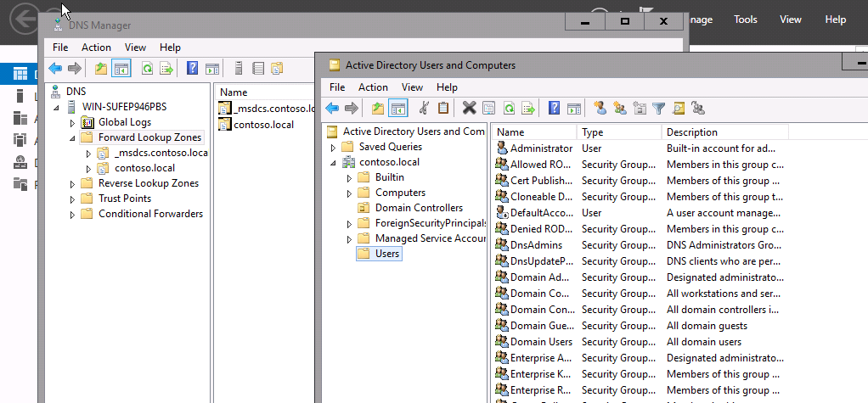868x403 pixels.
Task: Click the notebook record icon in DNS Manager toolbar
Action: pyautogui.click(x=257, y=69)
